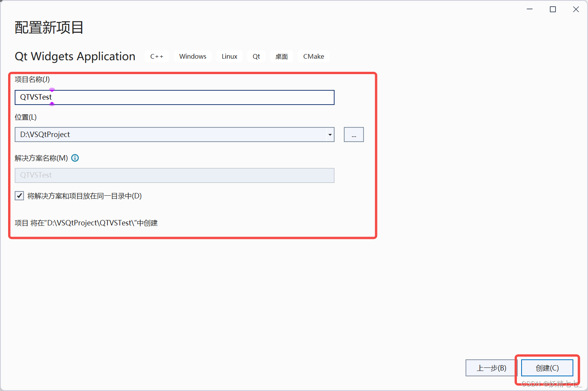Click the Qt tag
Viewport: 588px width, 391px height.
pyautogui.click(x=257, y=56)
